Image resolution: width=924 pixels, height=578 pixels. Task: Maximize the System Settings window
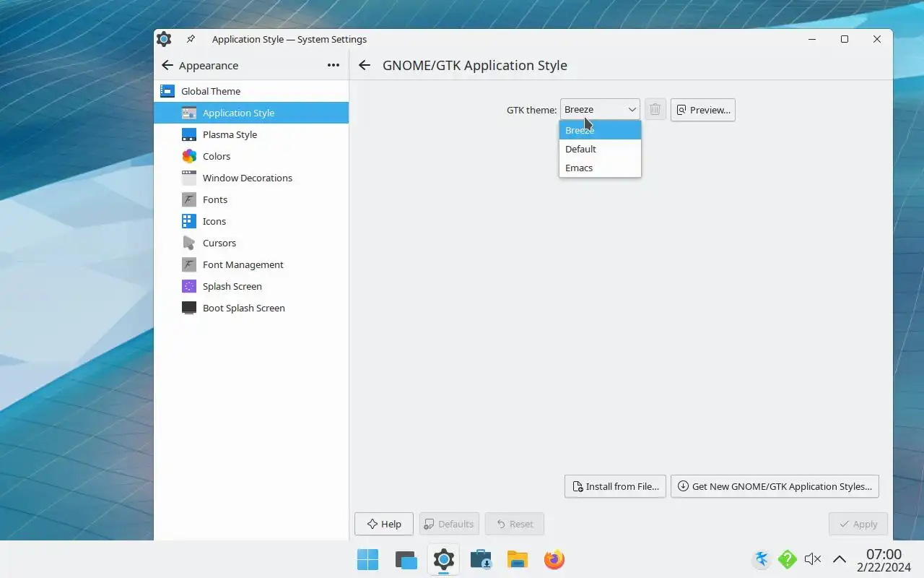845,39
